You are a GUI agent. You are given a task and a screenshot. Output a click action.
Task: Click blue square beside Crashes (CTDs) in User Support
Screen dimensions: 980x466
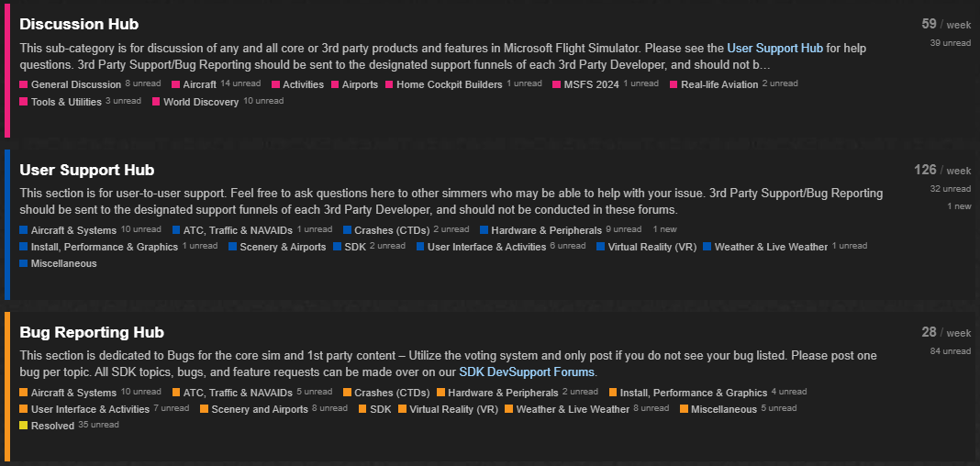click(348, 230)
